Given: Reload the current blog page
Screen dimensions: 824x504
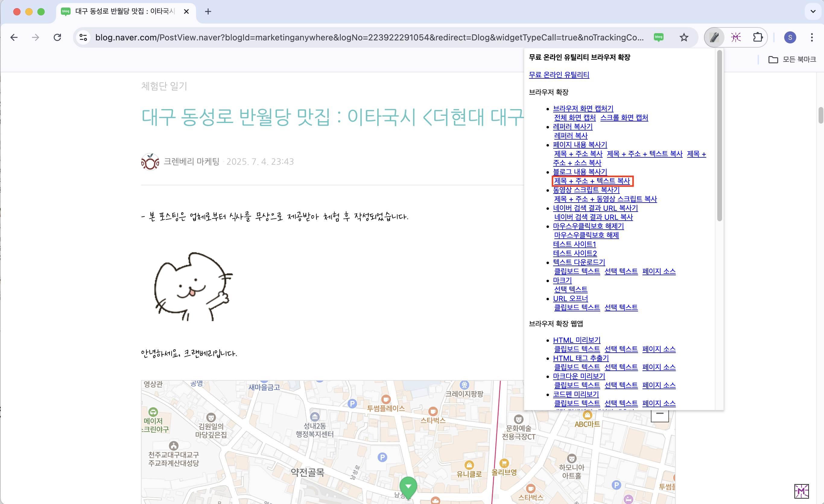Looking at the screenshot, I should click(x=58, y=37).
